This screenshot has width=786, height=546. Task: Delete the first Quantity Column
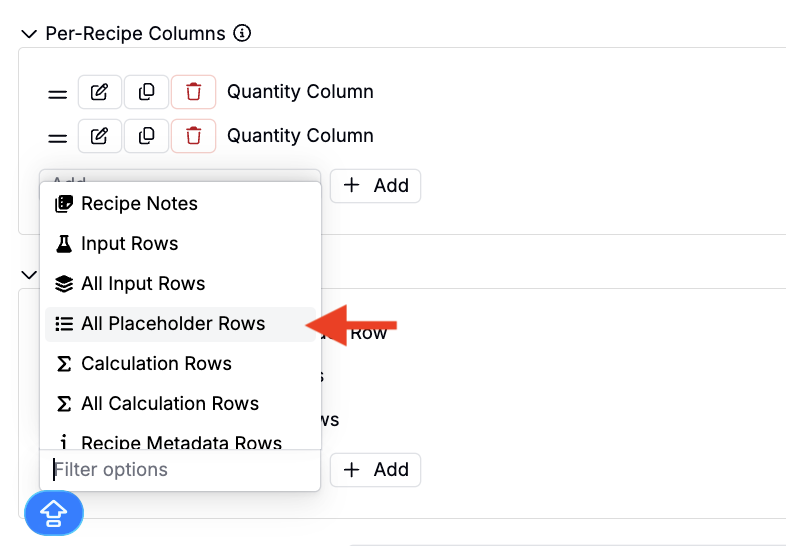point(193,92)
